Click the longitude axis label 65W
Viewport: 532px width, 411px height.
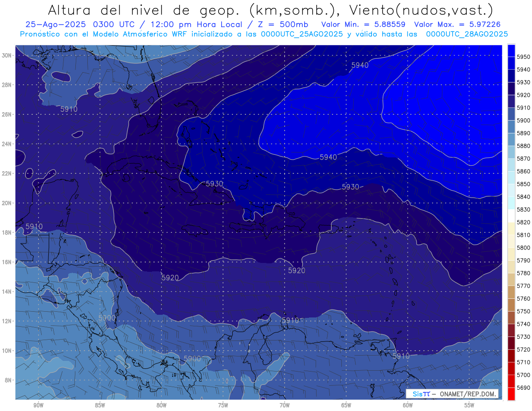(x=346, y=405)
